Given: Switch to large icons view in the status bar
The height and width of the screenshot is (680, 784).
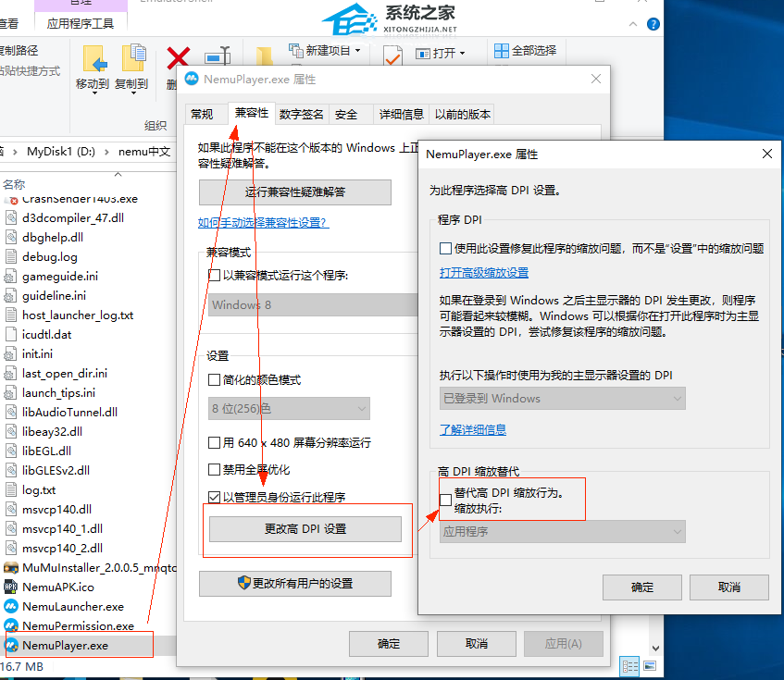Looking at the screenshot, I should point(650,665).
